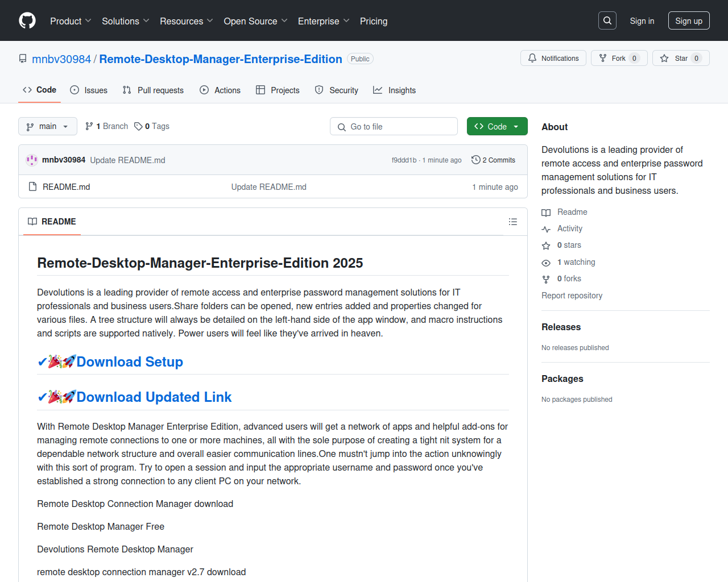Select the Code tab
The image size is (728, 582).
pyautogui.click(x=39, y=90)
